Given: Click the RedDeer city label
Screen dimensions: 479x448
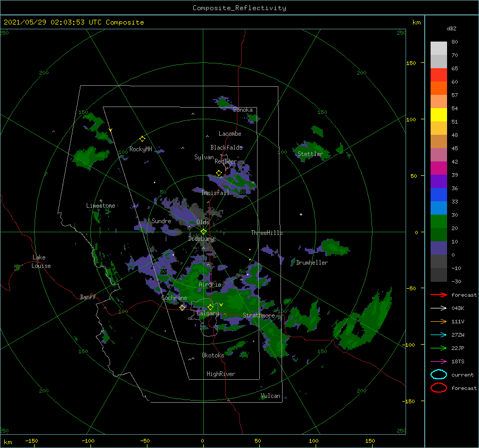Looking at the screenshot, I should pos(226,161).
